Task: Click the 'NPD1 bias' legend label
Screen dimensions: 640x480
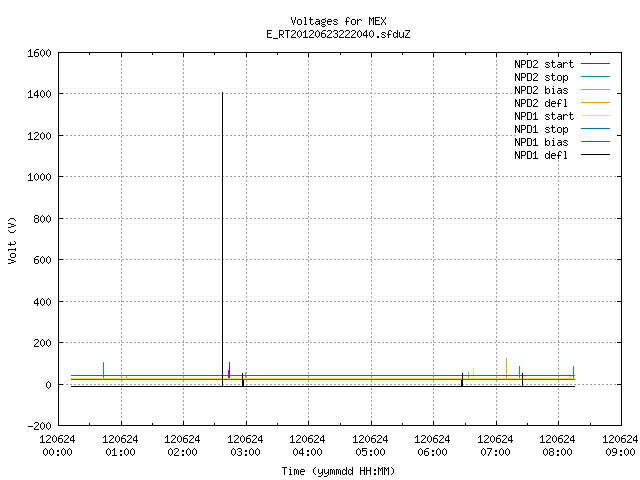Action: 541,142
